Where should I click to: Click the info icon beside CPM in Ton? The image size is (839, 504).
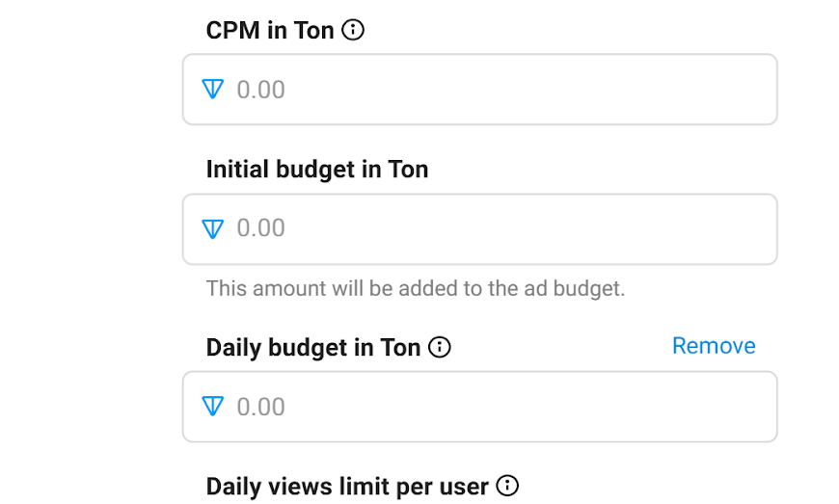(354, 31)
